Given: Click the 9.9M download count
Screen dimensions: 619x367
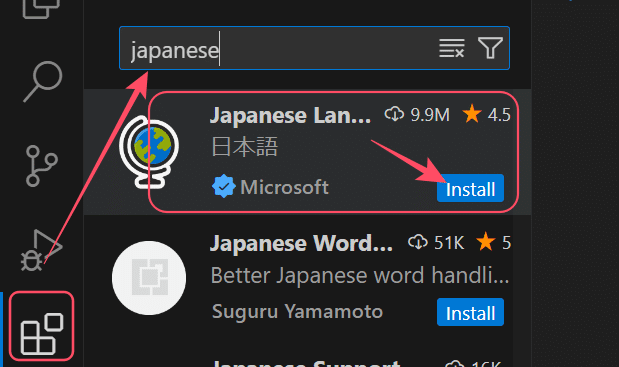Looking at the screenshot, I should click(x=417, y=115).
